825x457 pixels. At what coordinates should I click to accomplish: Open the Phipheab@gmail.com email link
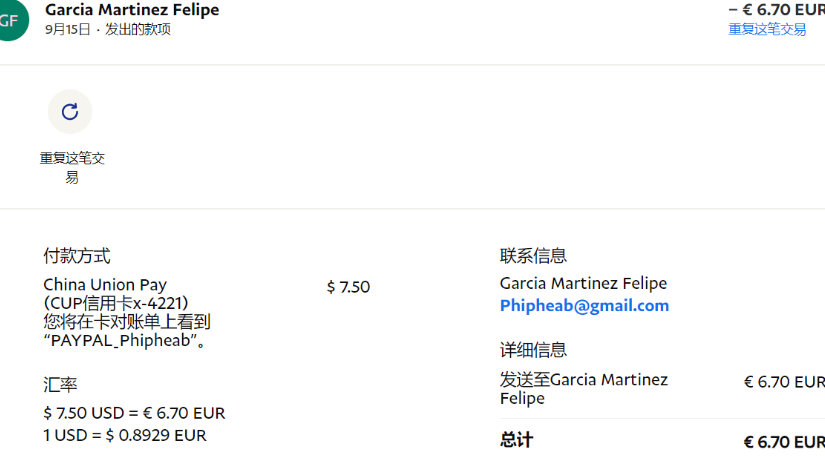(584, 306)
